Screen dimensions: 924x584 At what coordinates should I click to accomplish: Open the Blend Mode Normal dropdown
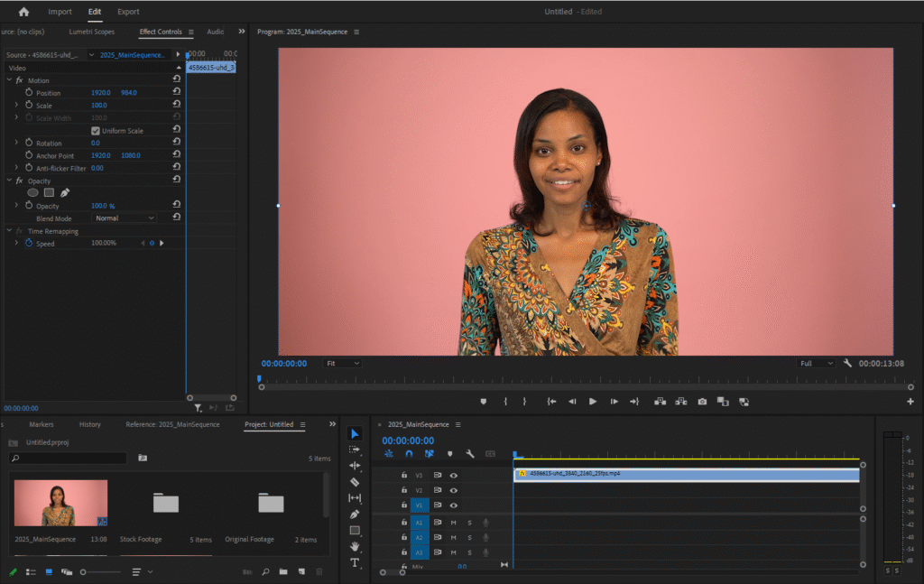tap(124, 218)
